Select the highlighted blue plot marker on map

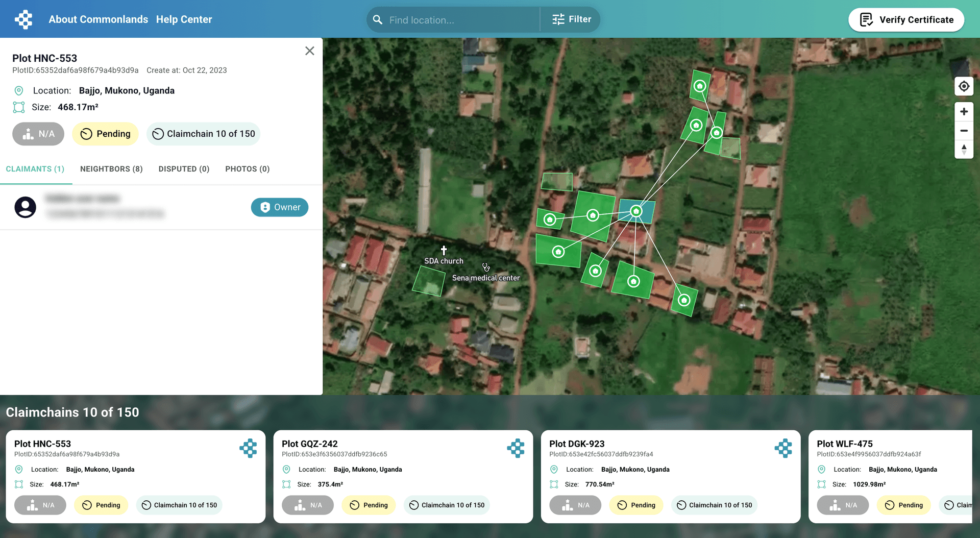point(636,211)
